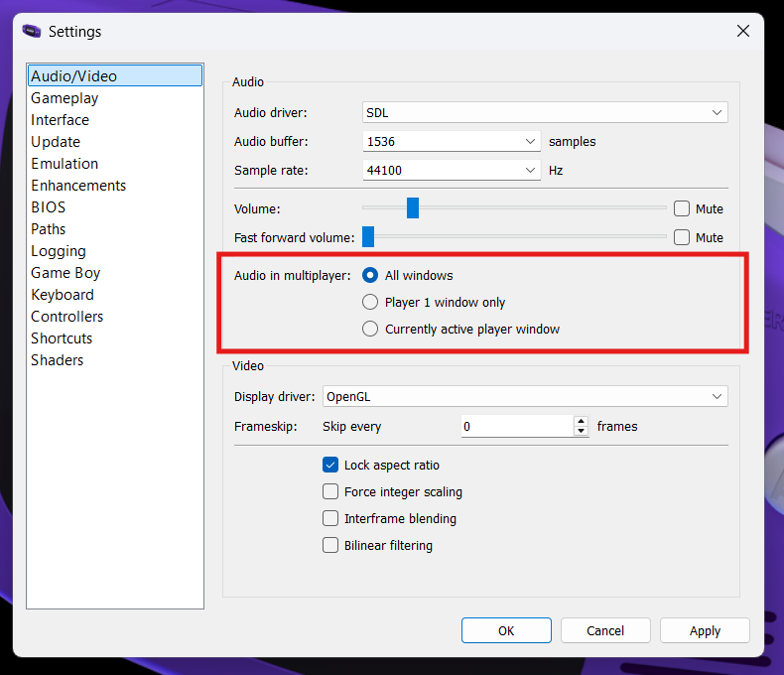Select the Shaders category

click(x=115, y=360)
